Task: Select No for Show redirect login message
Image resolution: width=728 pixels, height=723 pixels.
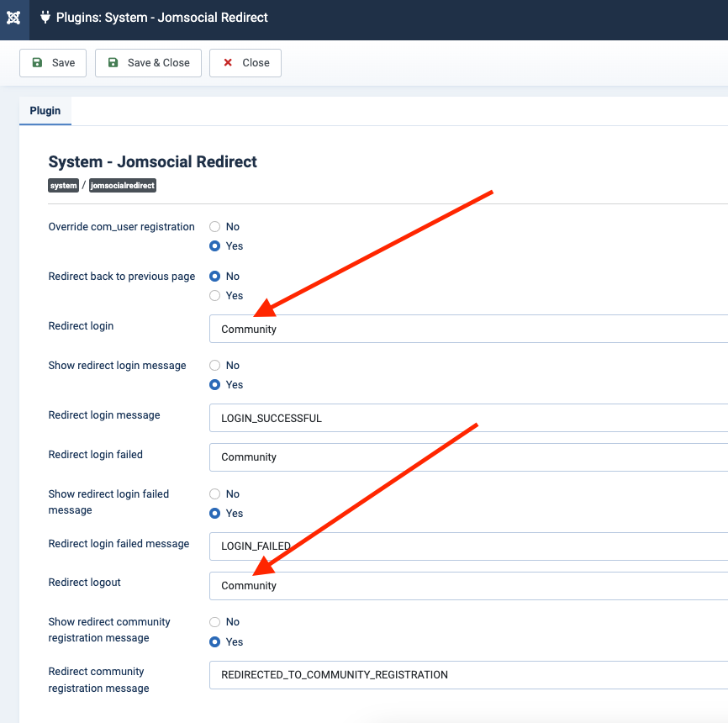Action: (x=215, y=366)
